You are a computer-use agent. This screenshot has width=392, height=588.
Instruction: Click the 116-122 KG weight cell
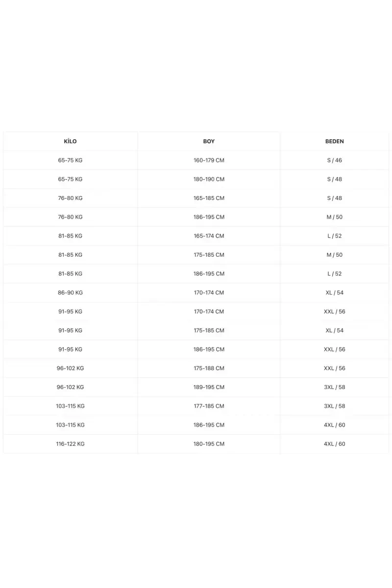point(70,444)
